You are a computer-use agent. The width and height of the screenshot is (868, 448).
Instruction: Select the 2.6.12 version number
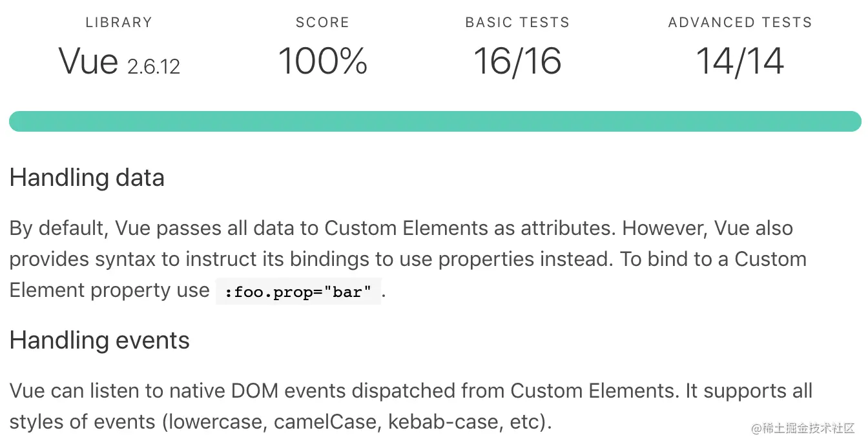pyautogui.click(x=154, y=66)
